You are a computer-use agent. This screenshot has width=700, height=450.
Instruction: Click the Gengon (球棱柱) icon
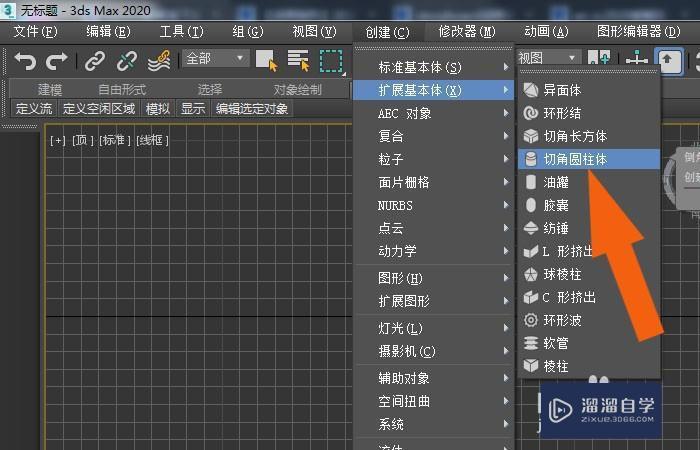[530, 274]
